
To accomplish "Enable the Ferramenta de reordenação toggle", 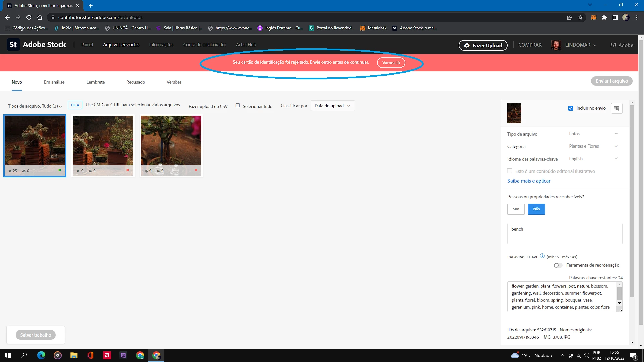I will [x=558, y=265].
